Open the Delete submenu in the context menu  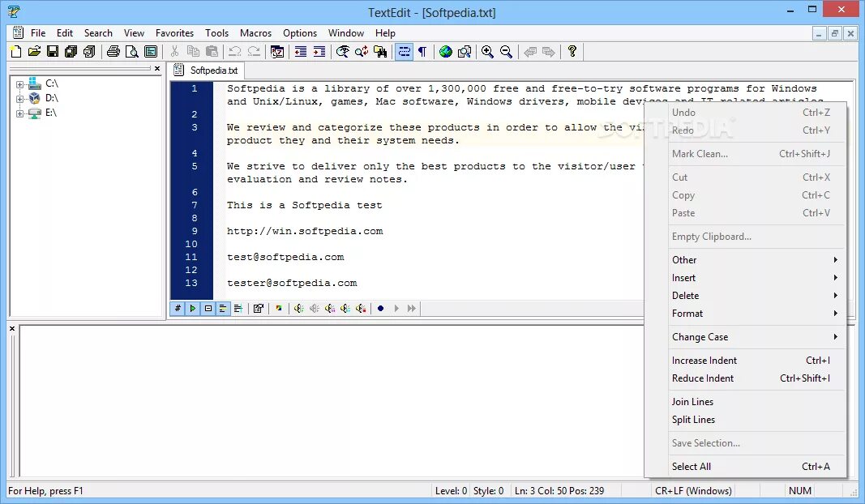click(x=756, y=296)
